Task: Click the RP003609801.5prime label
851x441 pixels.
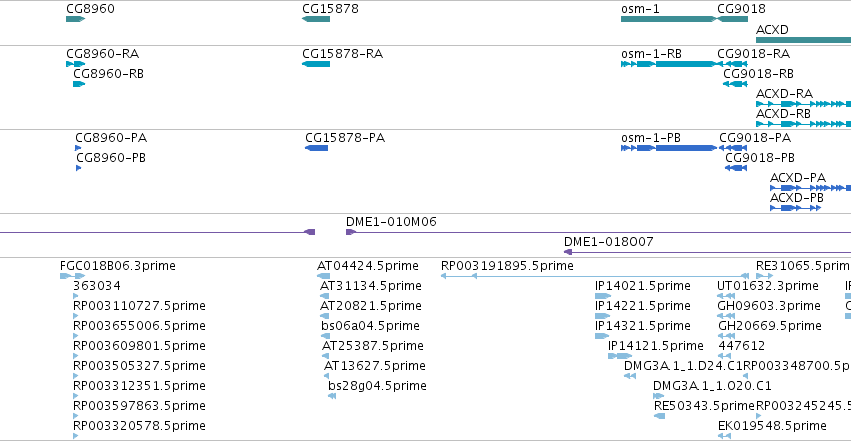Action: pyautogui.click(x=139, y=346)
